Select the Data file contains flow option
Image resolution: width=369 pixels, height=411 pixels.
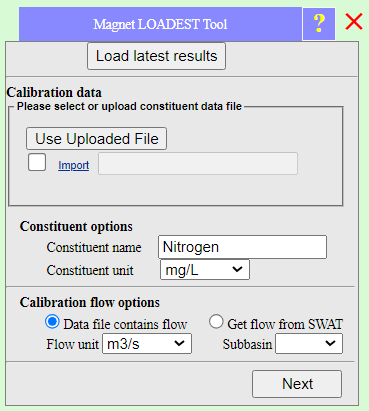coord(52,322)
